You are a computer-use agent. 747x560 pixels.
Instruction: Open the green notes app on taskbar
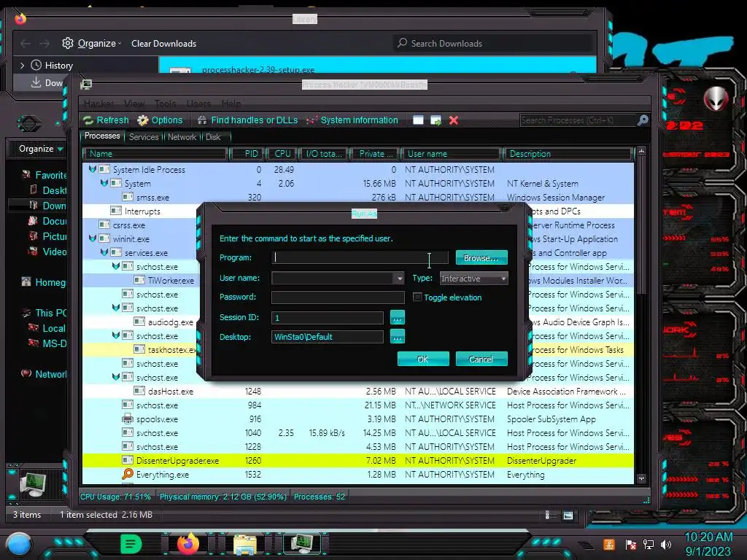click(x=131, y=544)
